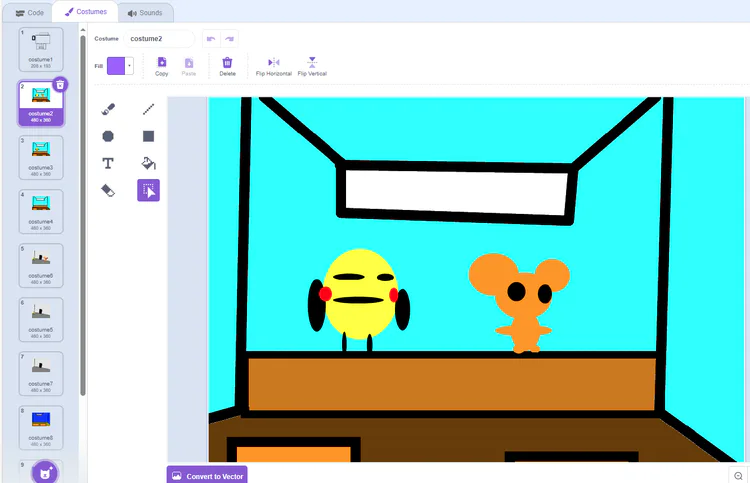Image resolution: width=750 pixels, height=483 pixels.
Task: Select the fifth costume thumbnail
Action: 41,266
